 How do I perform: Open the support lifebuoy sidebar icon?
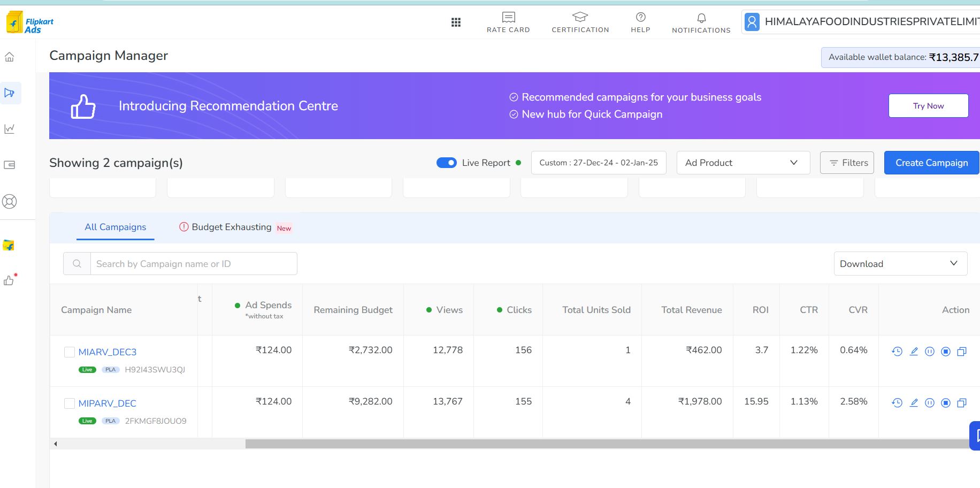tap(10, 202)
